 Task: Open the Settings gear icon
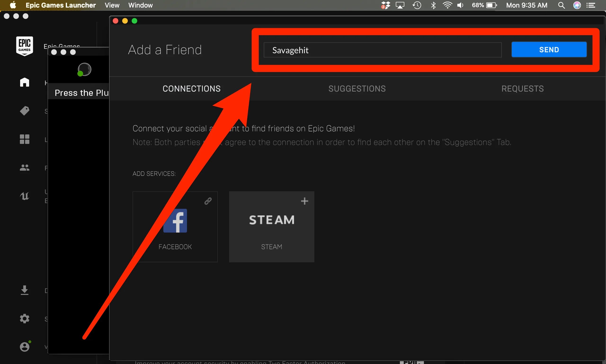(25, 318)
